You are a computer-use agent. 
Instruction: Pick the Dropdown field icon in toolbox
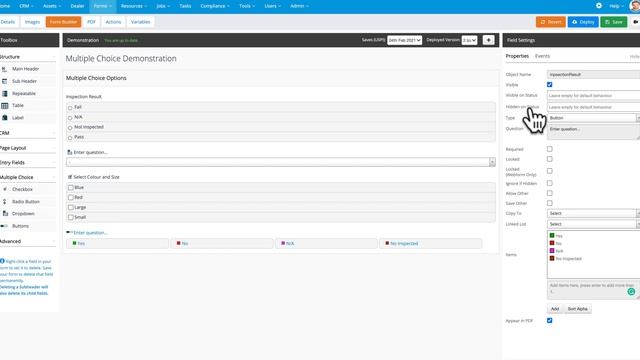(x=5, y=213)
